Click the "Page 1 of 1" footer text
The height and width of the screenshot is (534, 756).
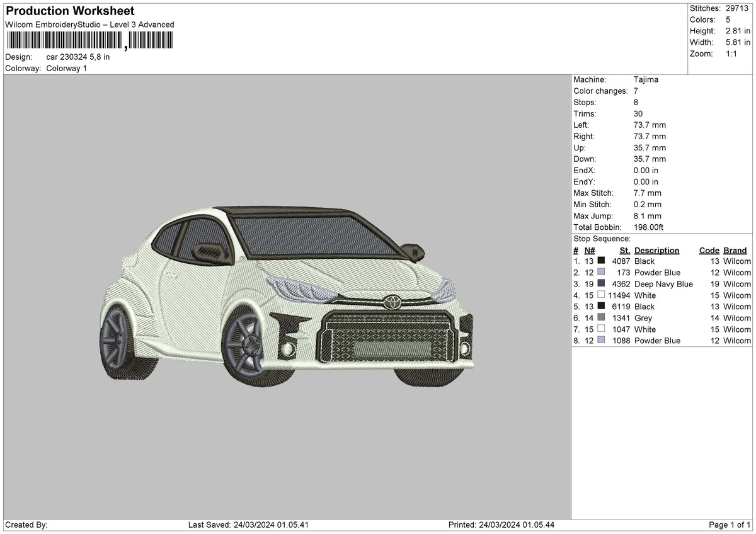point(730,525)
